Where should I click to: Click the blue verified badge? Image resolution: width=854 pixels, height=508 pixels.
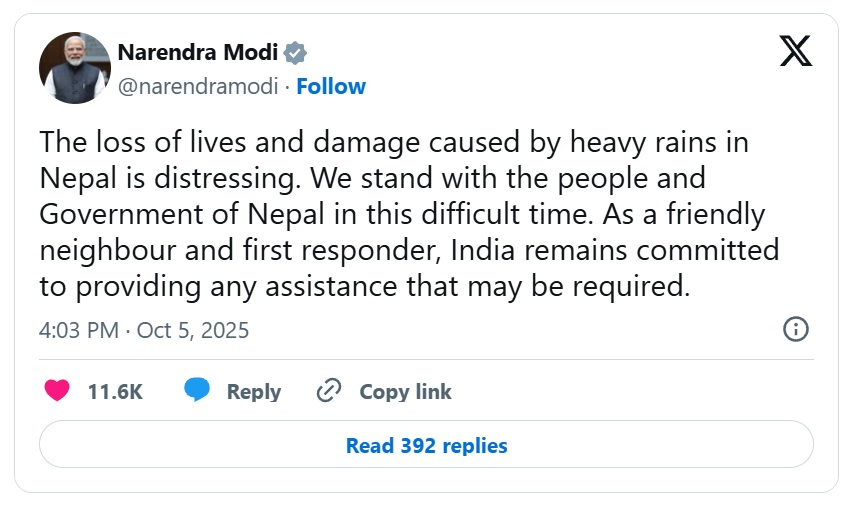(295, 53)
